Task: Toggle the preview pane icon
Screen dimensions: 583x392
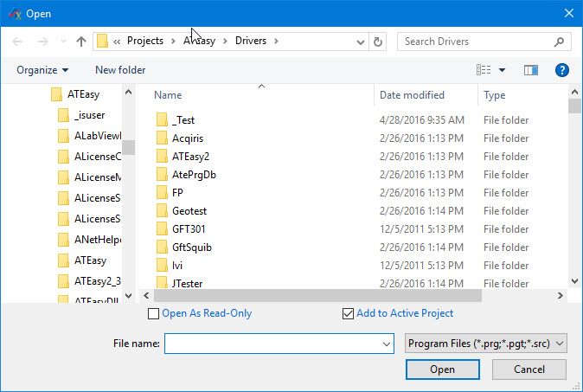Action: 531,70
